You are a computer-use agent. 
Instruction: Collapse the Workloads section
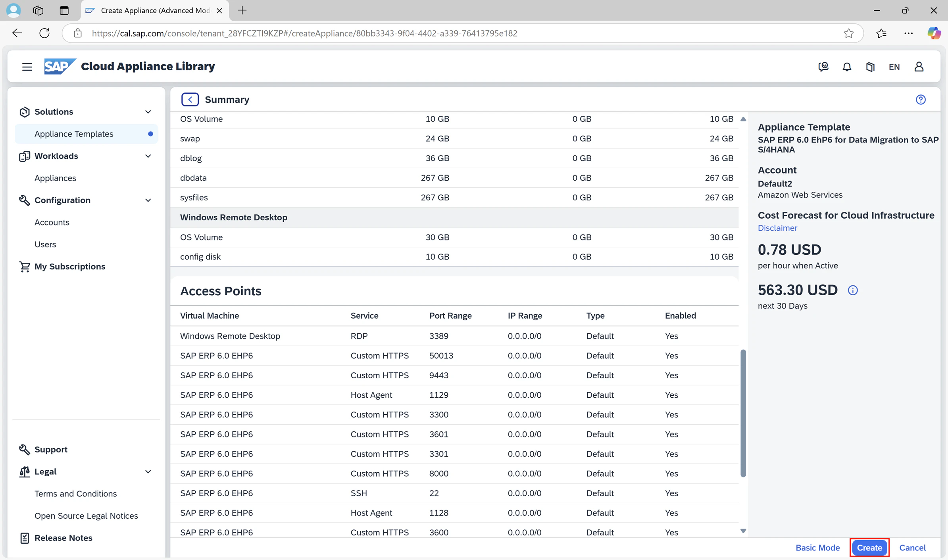(148, 156)
